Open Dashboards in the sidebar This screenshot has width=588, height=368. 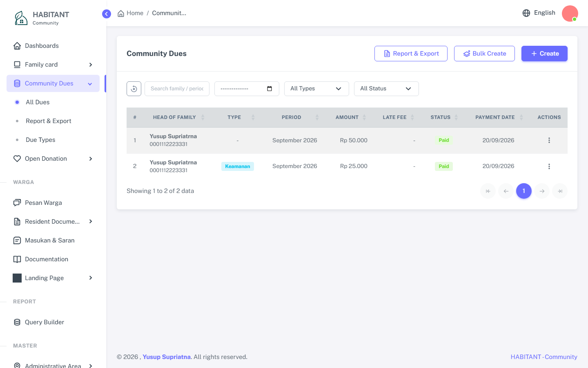coord(53,46)
